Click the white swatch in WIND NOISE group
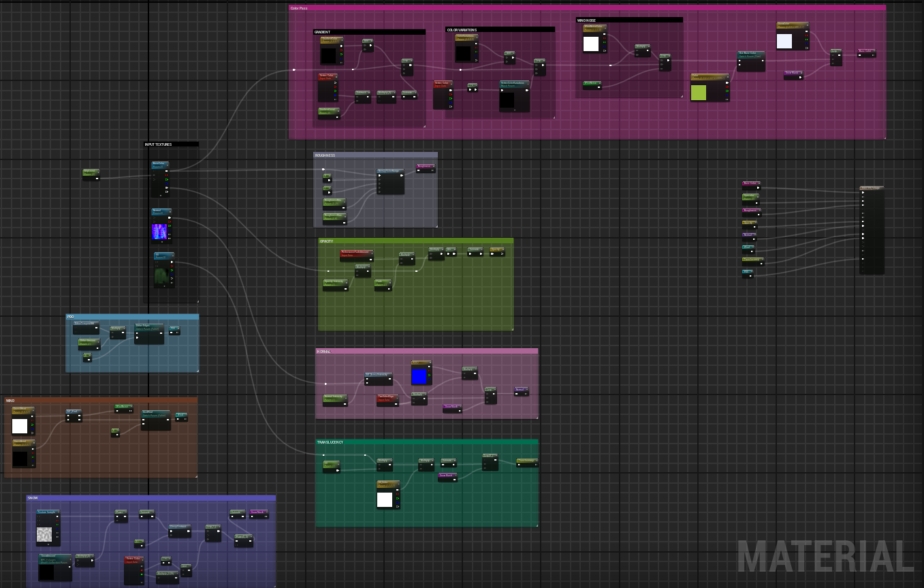 click(591, 44)
